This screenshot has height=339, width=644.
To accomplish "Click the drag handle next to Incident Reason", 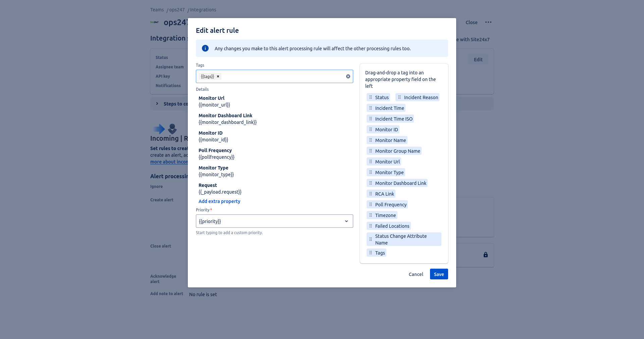I will click(x=399, y=97).
